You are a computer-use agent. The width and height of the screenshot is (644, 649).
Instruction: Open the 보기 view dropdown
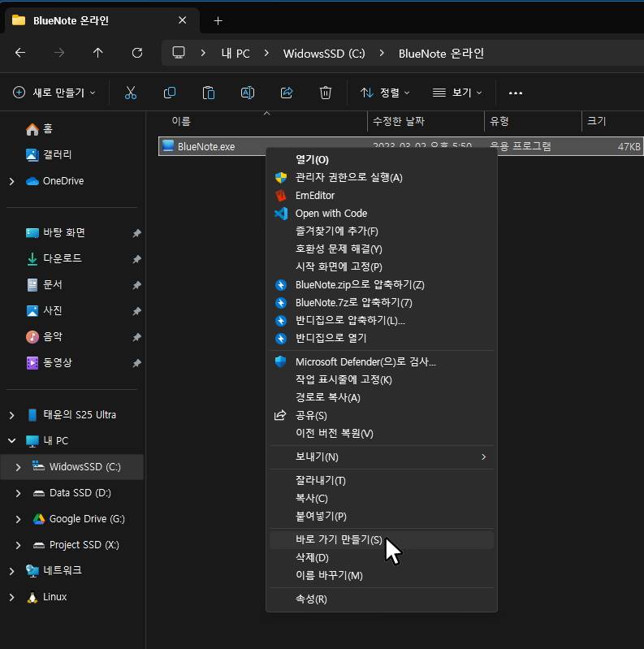[457, 93]
